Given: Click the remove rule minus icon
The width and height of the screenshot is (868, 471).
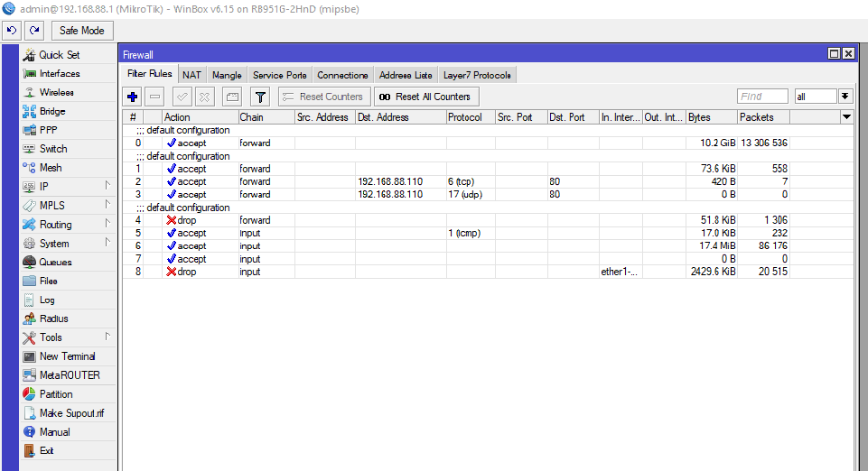Looking at the screenshot, I should [155, 97].
